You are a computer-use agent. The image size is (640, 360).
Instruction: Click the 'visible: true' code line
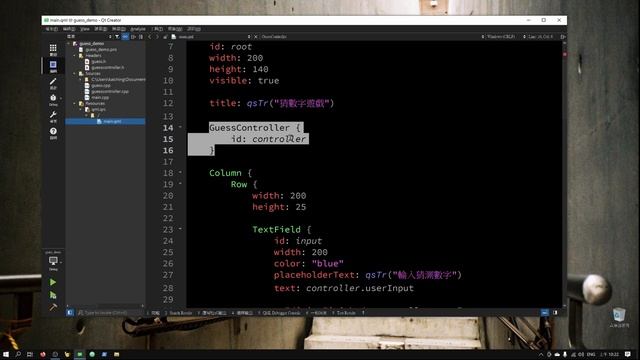point(244,81)
